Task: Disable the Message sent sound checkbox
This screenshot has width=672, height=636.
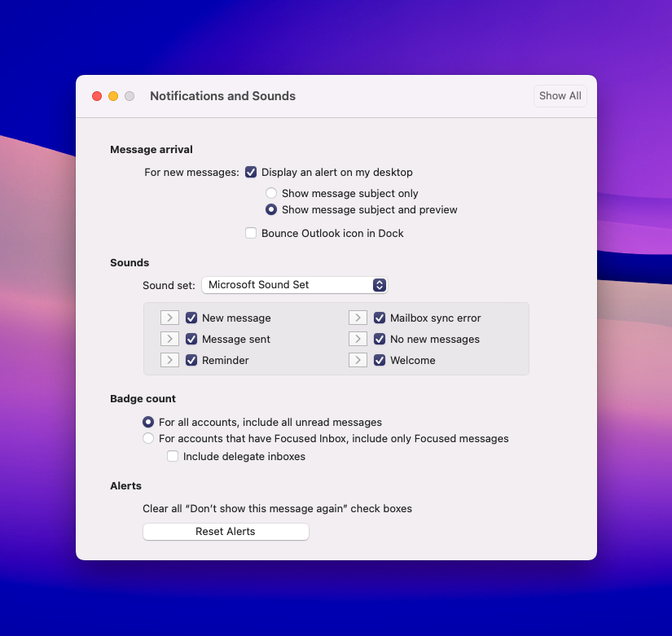Action: click(191, 339)
